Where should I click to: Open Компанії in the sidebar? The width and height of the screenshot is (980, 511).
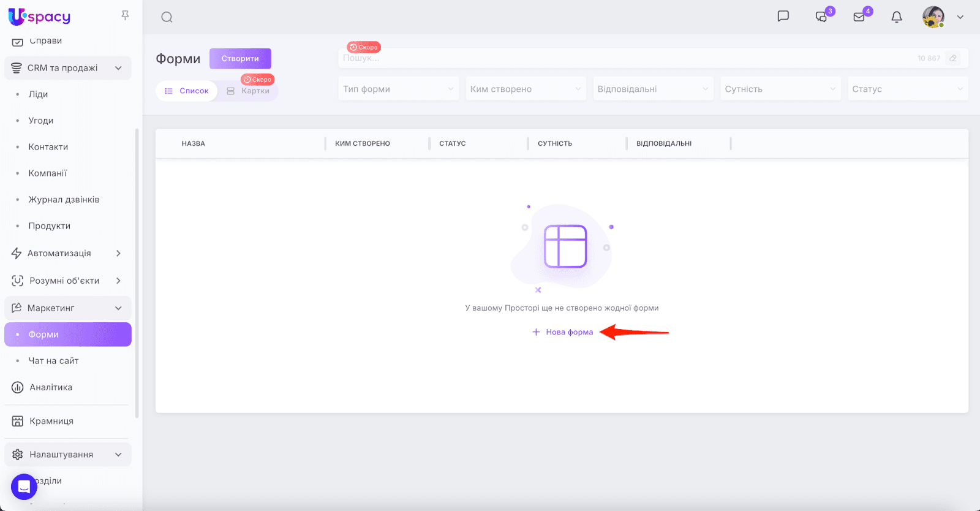[x=48, y=173]
